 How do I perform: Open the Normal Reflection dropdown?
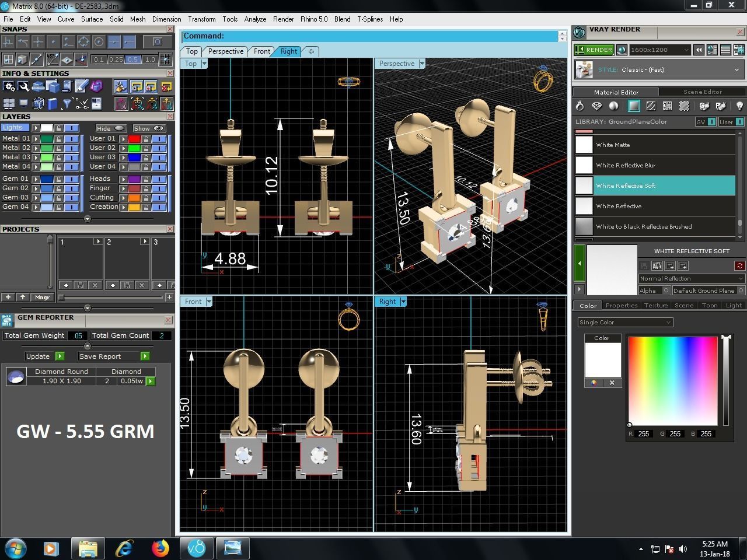click(691, 278)
